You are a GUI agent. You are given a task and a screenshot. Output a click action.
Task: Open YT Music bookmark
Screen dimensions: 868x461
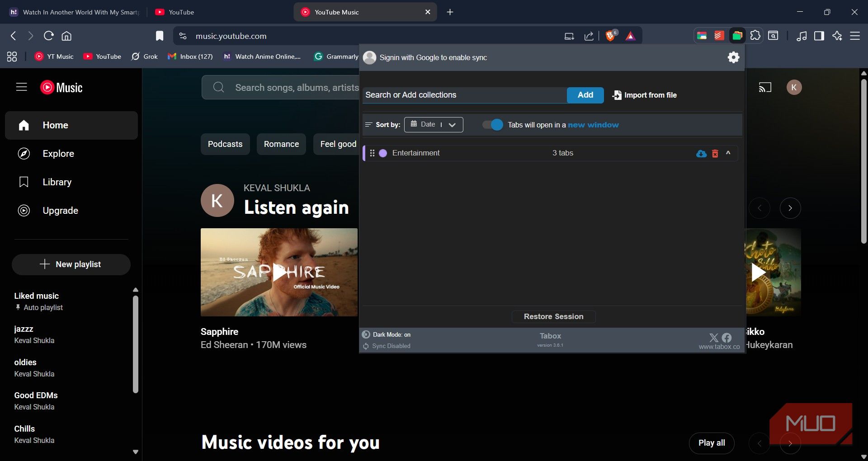pyautogui.click(x=54, y=56)
